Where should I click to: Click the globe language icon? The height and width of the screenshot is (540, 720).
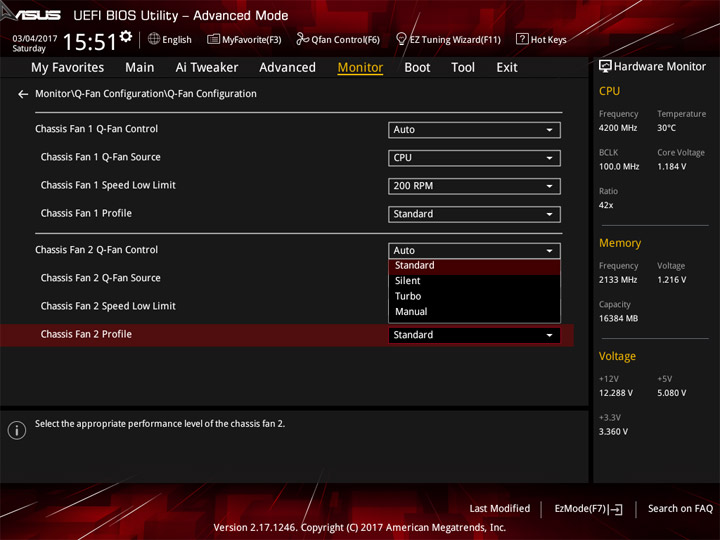pos(154,39)
